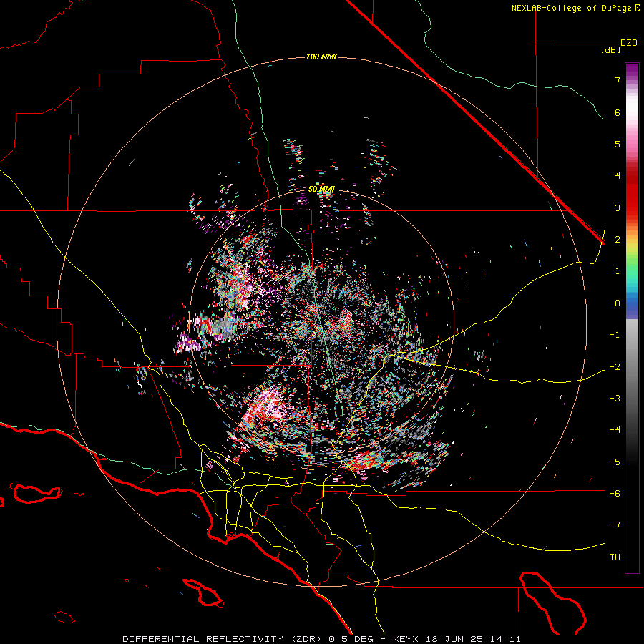Click the '50 NMI' range ring label
The width and height of the screenshot is (644, 644).
point(321,190)
